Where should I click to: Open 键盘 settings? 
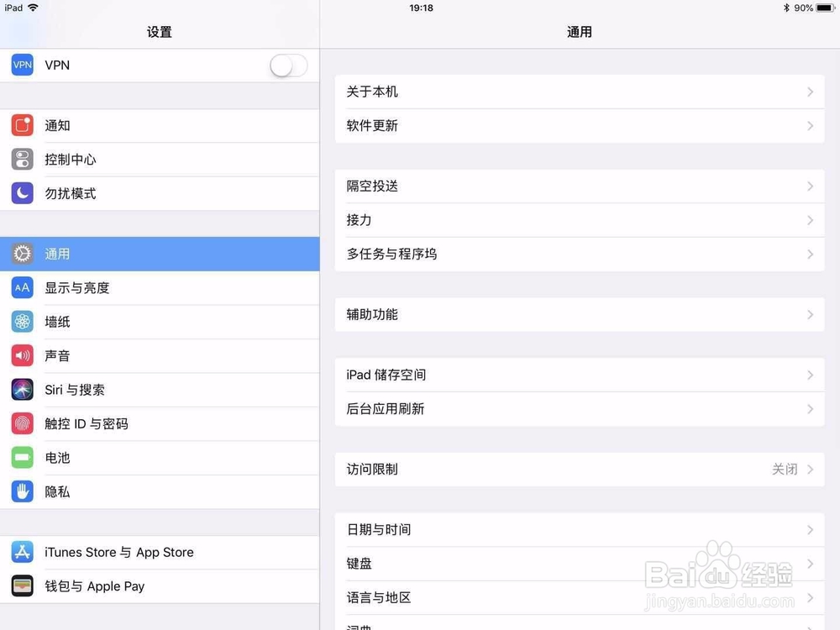pyautogui.click(x=580, y=564)
